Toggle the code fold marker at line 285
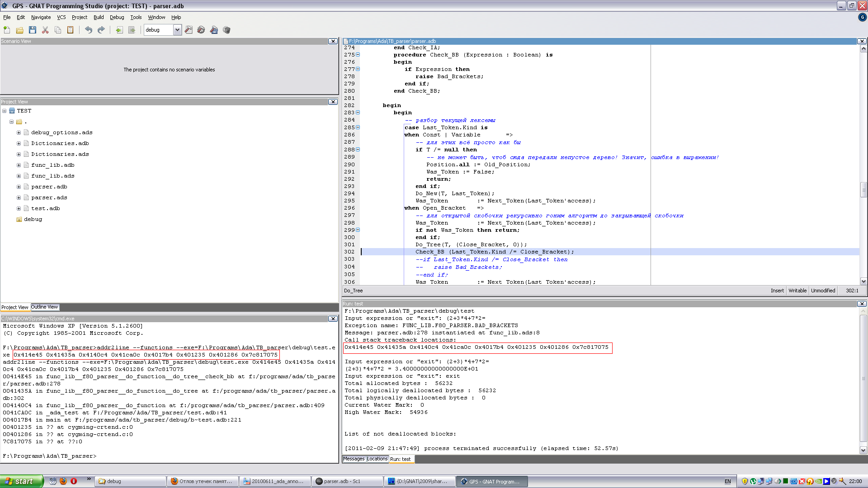 coord(358,127)
